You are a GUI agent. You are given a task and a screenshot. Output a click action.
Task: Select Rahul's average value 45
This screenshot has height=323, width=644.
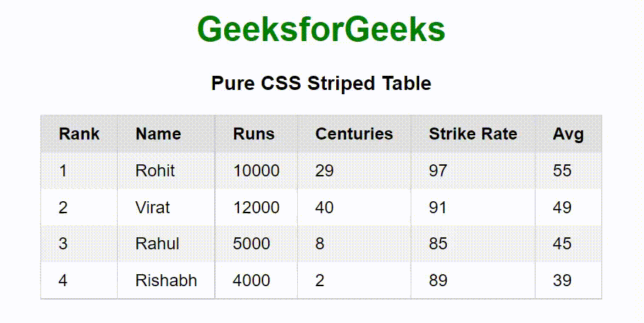[x=562, y=244]
